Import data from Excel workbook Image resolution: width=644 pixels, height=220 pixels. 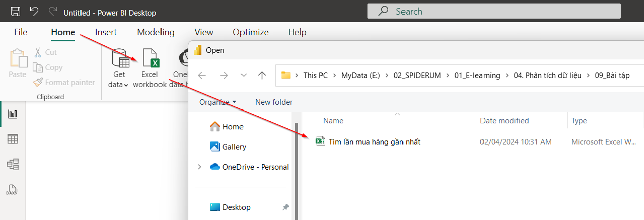point(150,68)
